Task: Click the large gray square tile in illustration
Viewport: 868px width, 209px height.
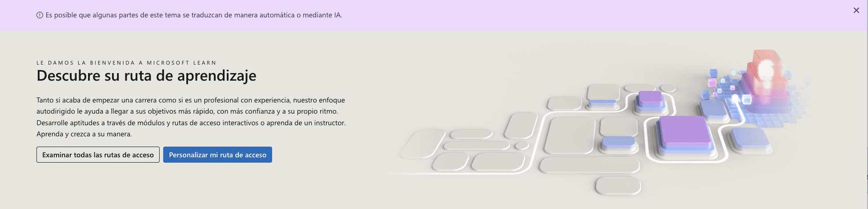Action: pyautogui.click(x=570, y=136)
